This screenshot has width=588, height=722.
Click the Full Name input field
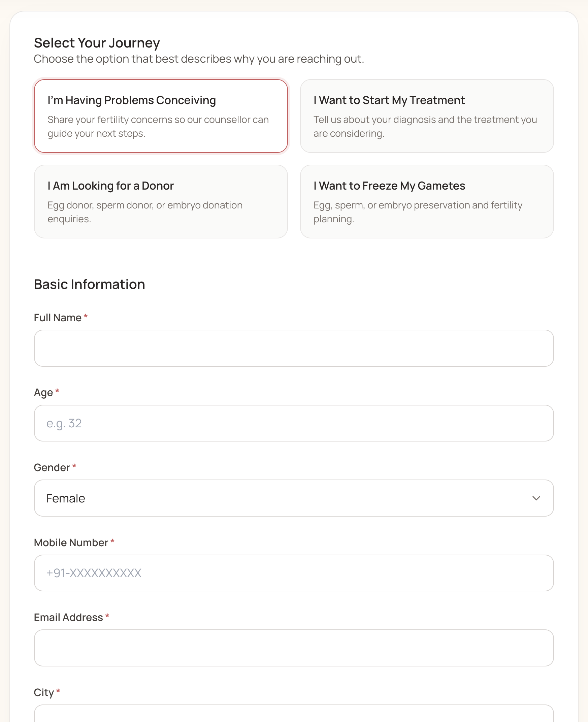point(294,348)
